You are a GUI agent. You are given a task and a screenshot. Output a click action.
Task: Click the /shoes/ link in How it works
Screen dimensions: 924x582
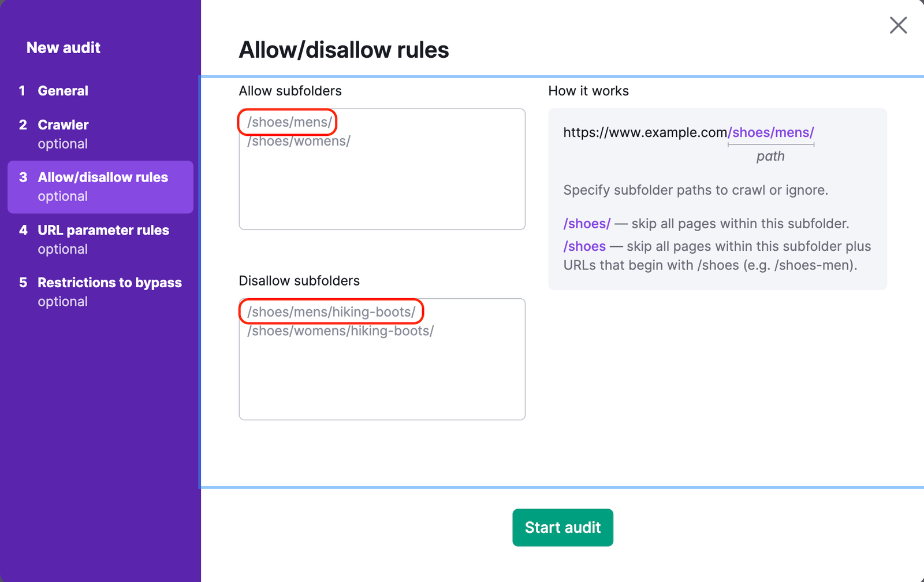pos(587,223)
